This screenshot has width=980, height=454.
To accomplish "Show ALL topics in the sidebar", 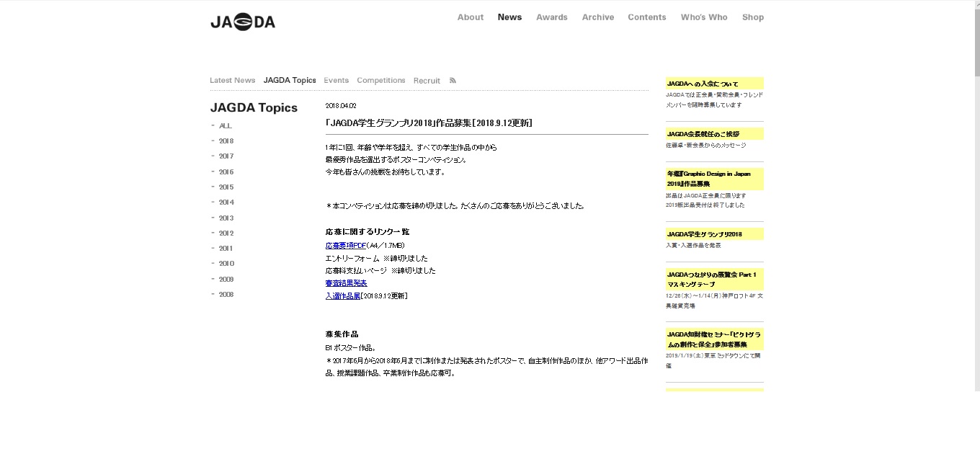I will [226, 125].
